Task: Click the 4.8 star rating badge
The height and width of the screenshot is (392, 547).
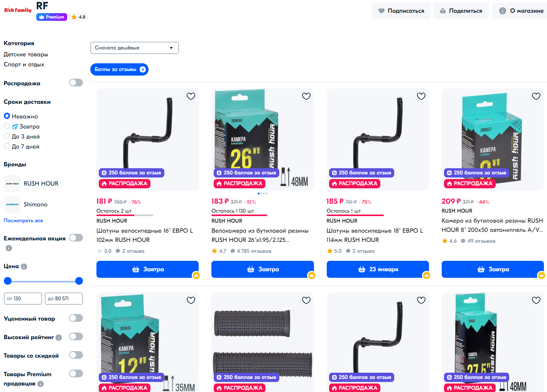Action: pos(79,17)
